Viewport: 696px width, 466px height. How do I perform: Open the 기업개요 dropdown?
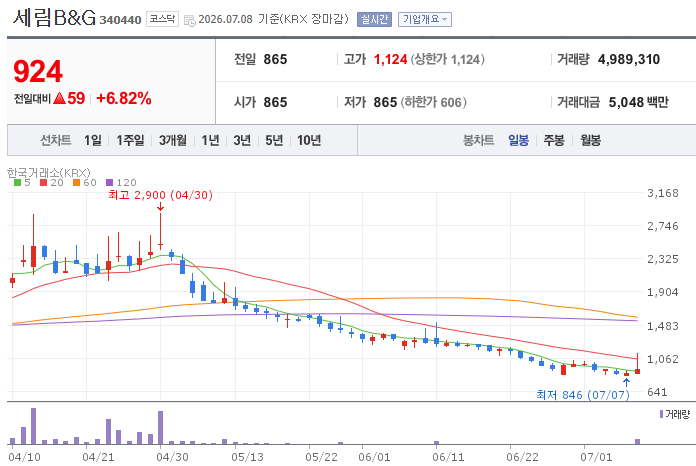425,20
